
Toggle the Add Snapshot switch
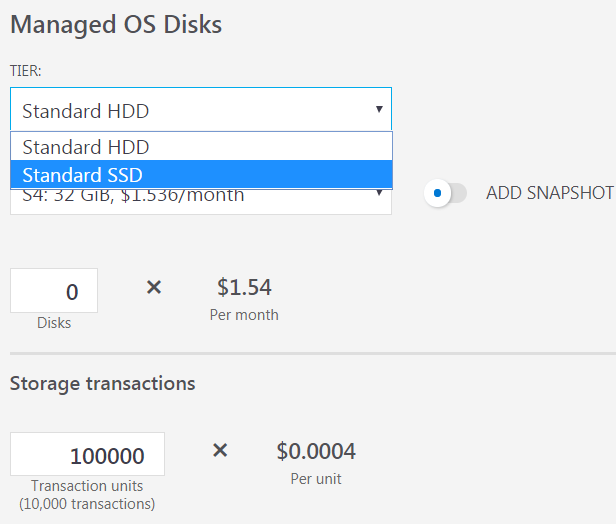pos(445,193)
